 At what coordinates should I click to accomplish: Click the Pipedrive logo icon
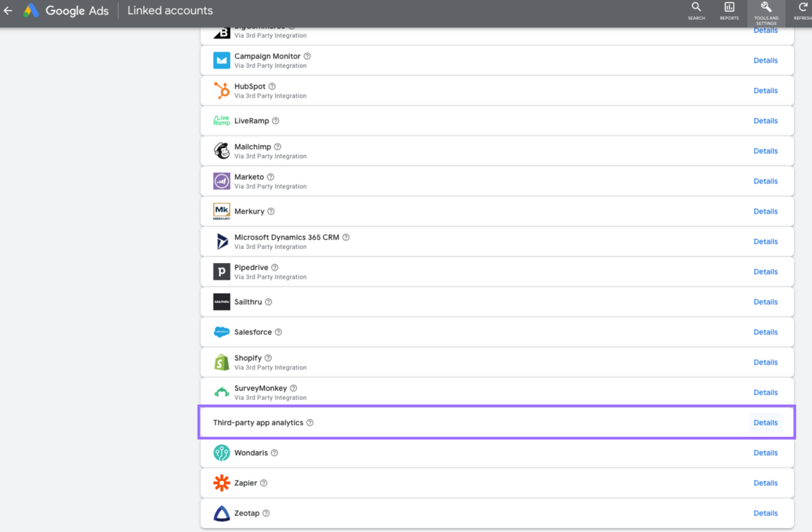tap(221, 271)
